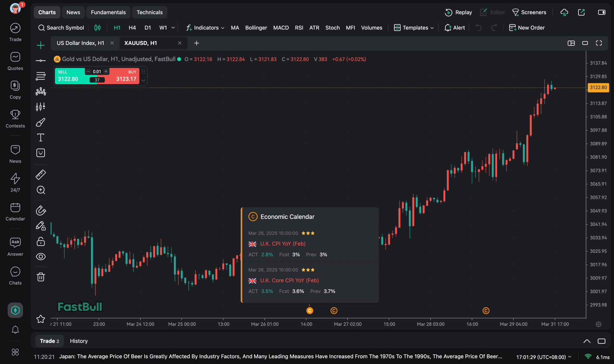Screen dimensions: 614x364
Task: Toggle the right side panel
Action: pos(601,12)
